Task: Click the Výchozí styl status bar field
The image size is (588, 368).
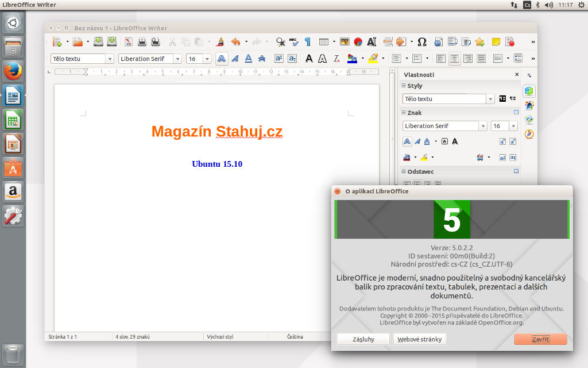Action: (x=220, y=337)
